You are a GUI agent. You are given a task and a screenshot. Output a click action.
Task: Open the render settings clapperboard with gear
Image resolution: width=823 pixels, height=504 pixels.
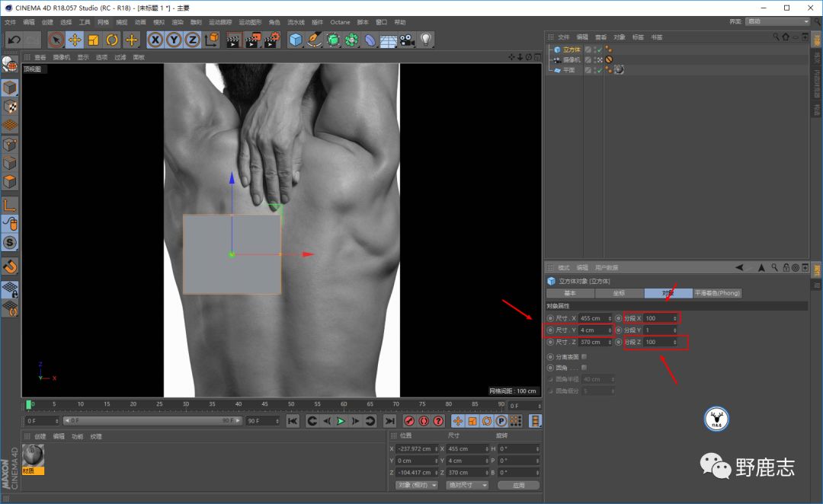(271, 40)
